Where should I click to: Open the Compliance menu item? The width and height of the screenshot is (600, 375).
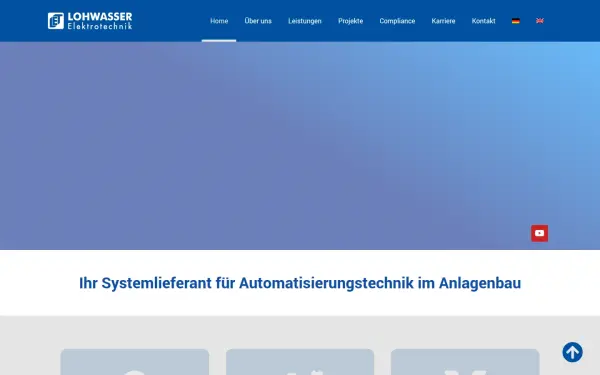pyautogui.click(x=397, y=21)
